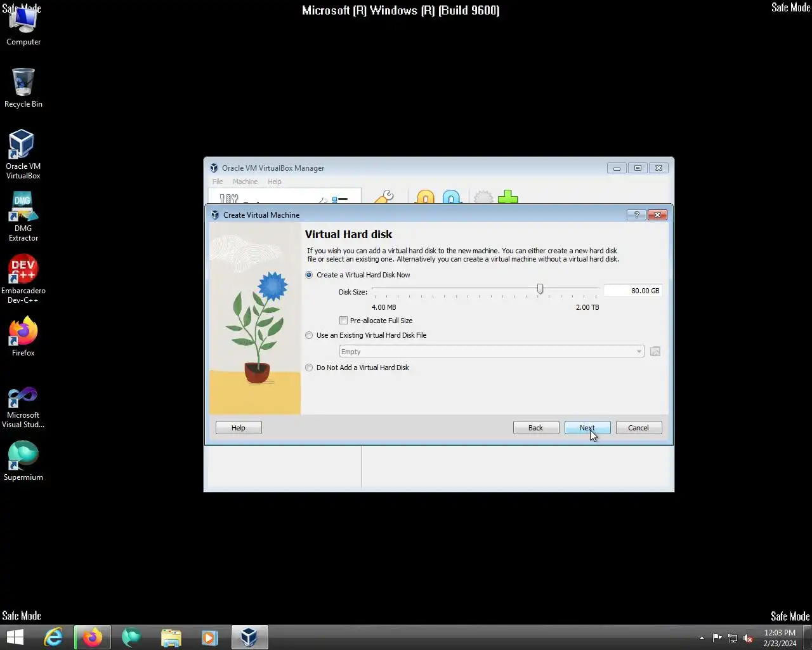
Task: Open media player taskbar icon
Action: (x=209, y=637)
